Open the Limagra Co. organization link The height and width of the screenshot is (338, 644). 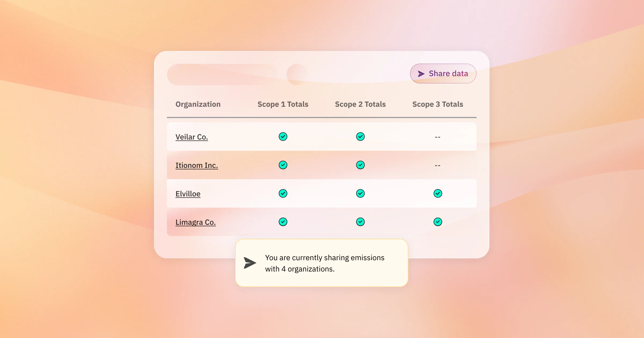(x=196, y=222)
